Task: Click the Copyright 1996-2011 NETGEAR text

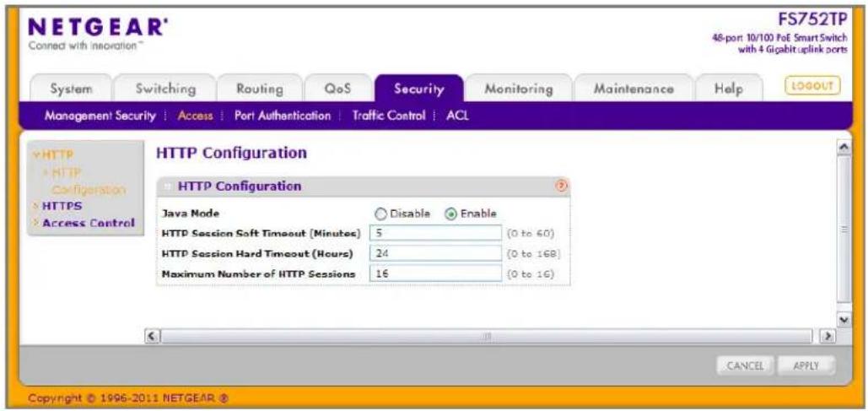Action: (128, 397)
